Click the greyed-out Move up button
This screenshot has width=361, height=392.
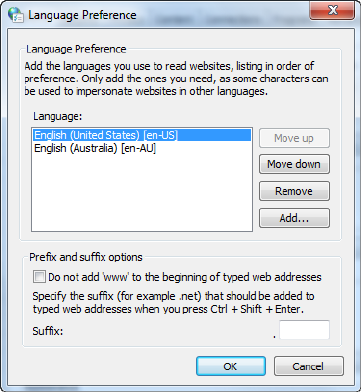coord(294,138)
